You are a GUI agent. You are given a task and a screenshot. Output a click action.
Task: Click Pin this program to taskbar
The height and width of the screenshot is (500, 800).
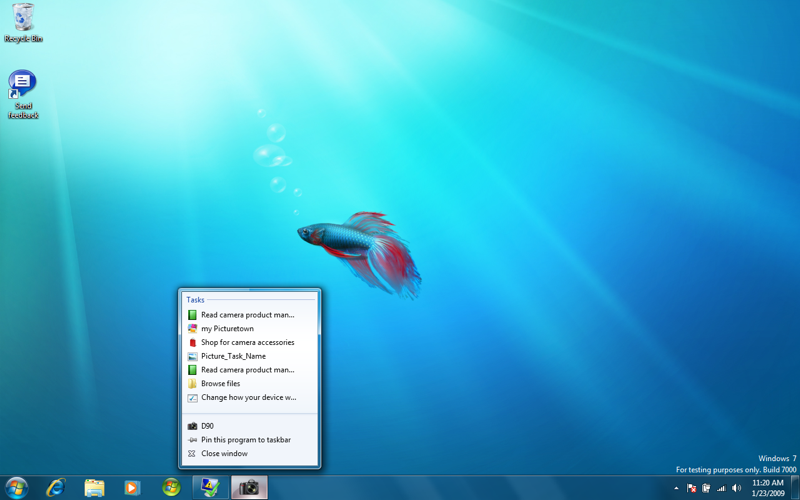(249, 440)
